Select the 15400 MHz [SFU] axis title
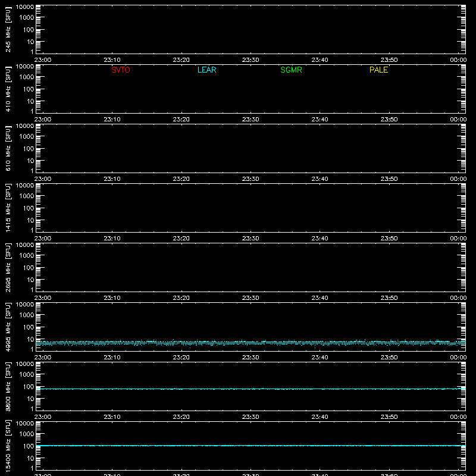 (x=8, y=446)
